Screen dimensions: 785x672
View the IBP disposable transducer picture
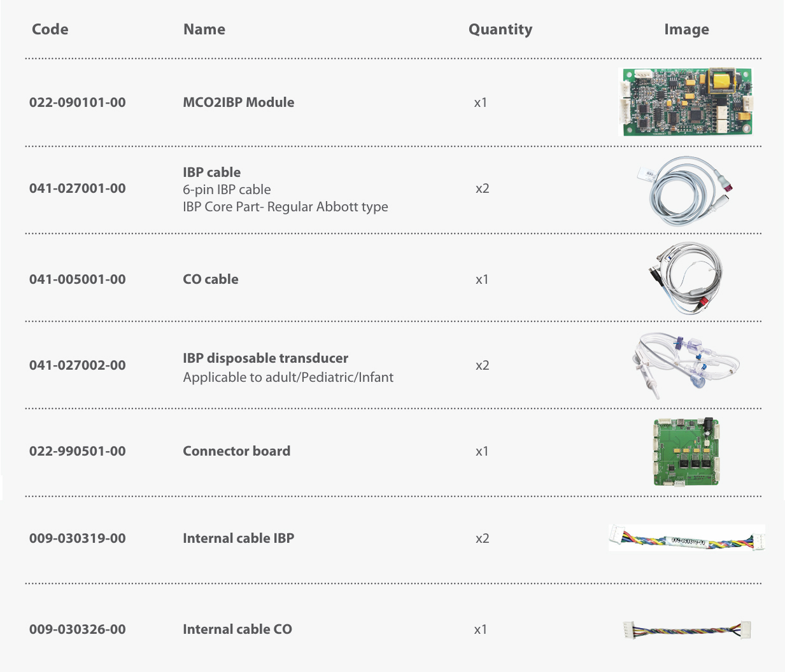(686, 365)
